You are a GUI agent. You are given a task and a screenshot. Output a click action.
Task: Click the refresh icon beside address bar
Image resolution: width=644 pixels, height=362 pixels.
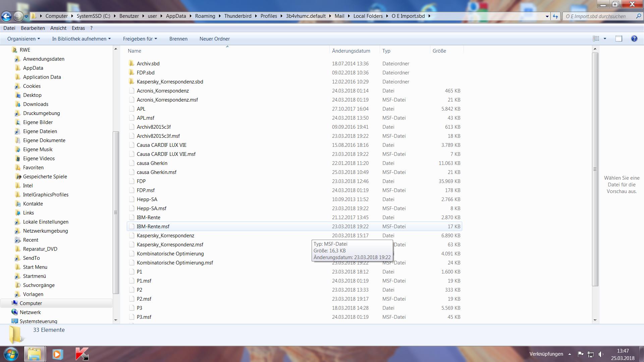tap(555, 16)
